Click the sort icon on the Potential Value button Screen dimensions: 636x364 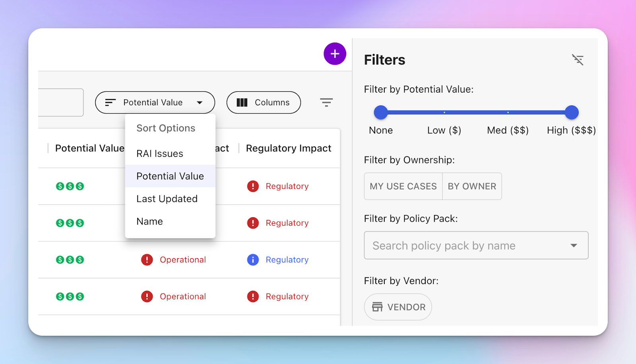[x=110, y=102]
